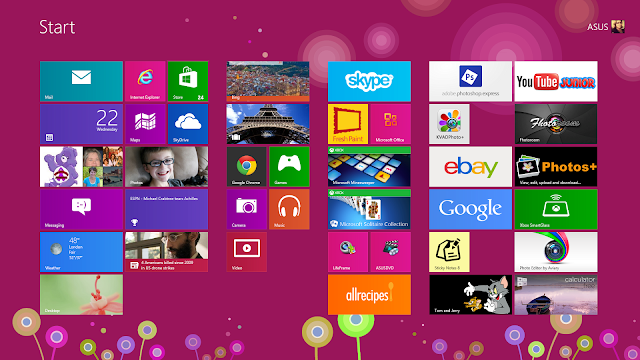
Task: Open the eBay tile
Action: [x=470, y=167]
